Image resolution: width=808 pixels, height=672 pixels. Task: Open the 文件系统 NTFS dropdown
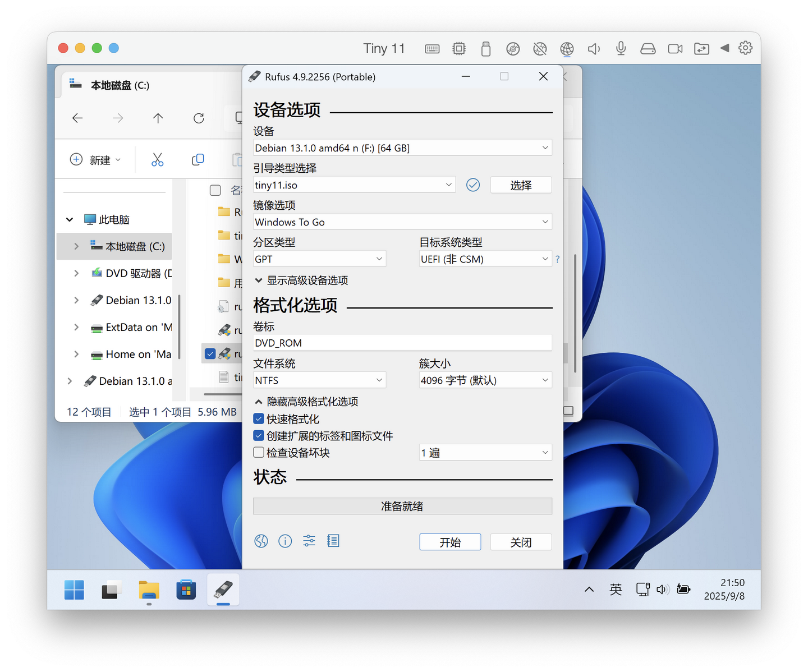(x=319, y=380)
